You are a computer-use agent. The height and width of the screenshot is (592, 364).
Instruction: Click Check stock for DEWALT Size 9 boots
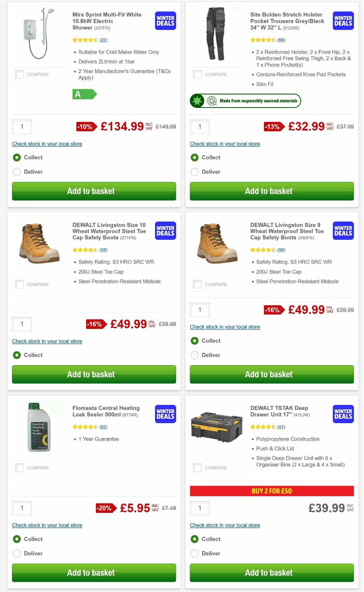coord(225,327)
